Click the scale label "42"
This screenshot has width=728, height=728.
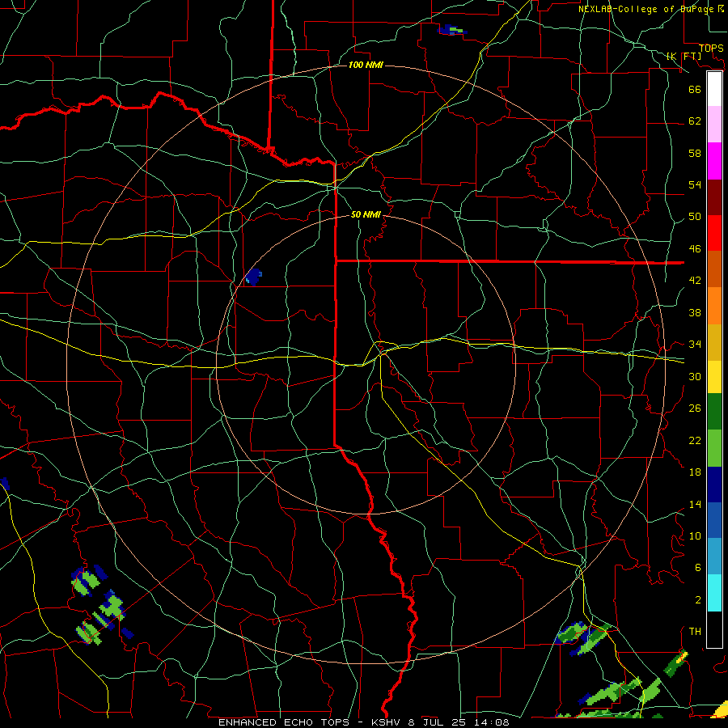click(695, 281)
